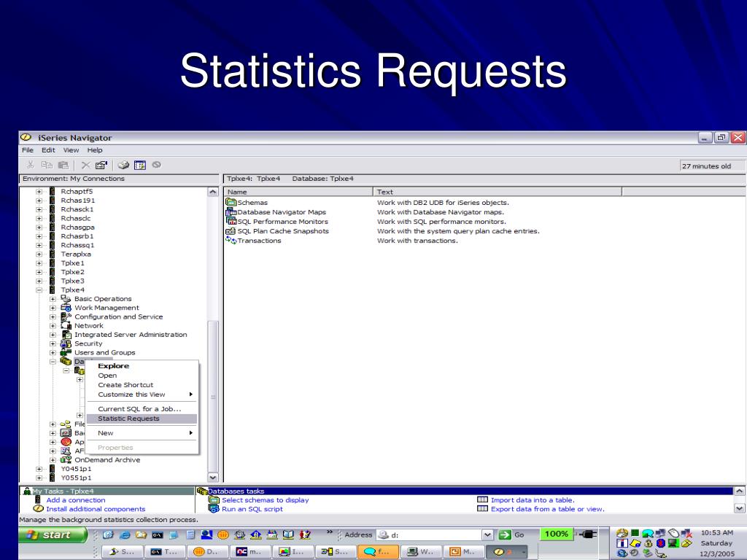This screenshot has width=747, height=560.
Task: Click Run an SQL script link
Action: point(252,509)
